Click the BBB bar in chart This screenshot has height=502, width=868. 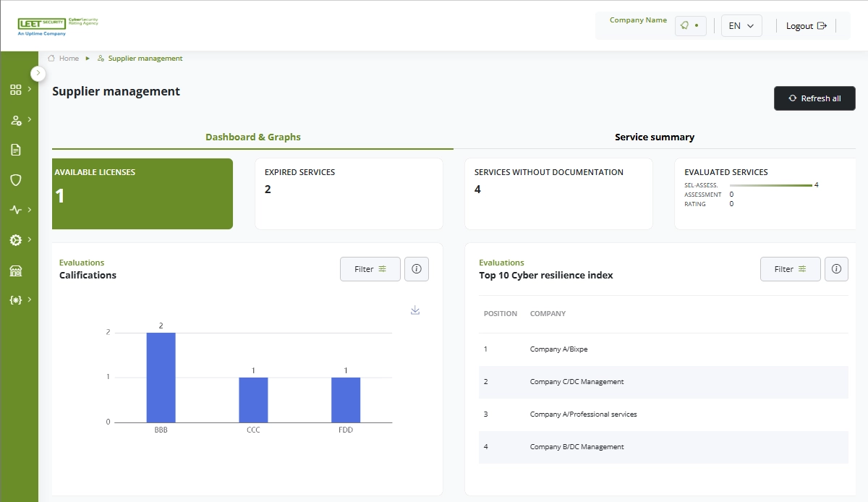click(x=161, y=378)
